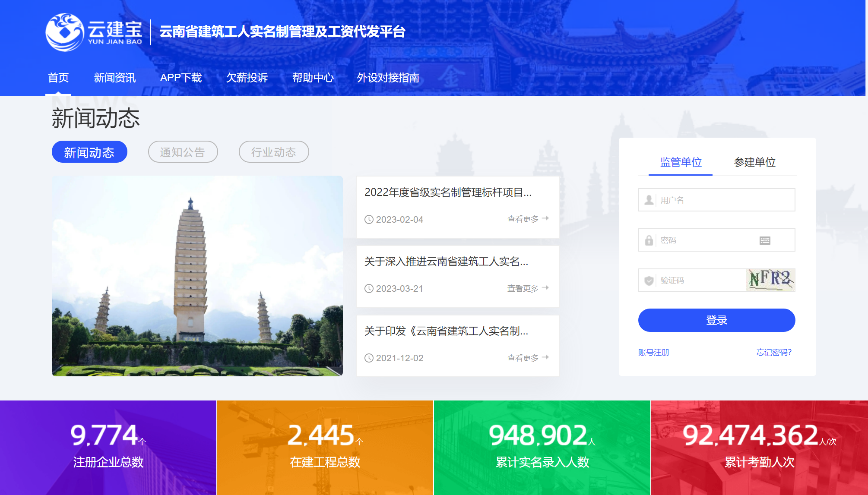Click the NFR2 captcha image to refresh
This screenshot has height=495, width=868.
(x=771, y=280)
